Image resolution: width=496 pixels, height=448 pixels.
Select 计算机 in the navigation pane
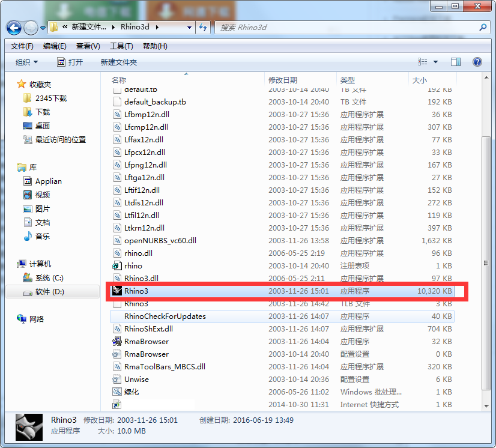(40, 264)
